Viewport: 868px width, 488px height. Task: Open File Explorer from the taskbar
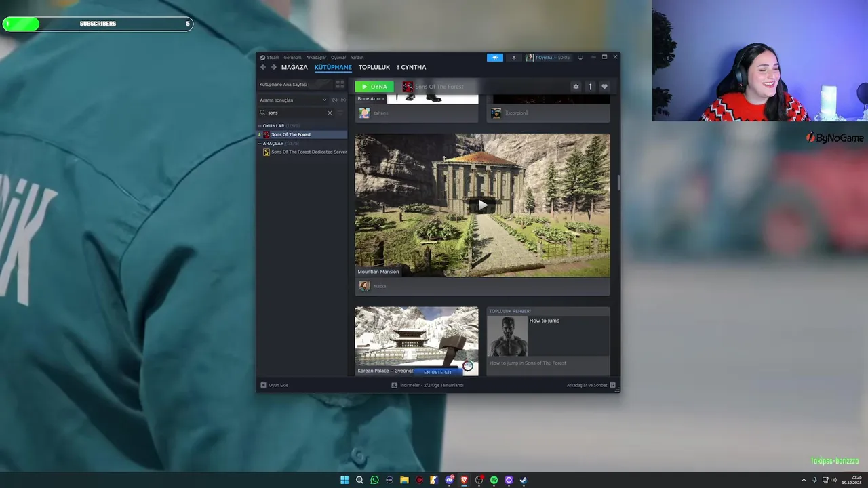404,480
